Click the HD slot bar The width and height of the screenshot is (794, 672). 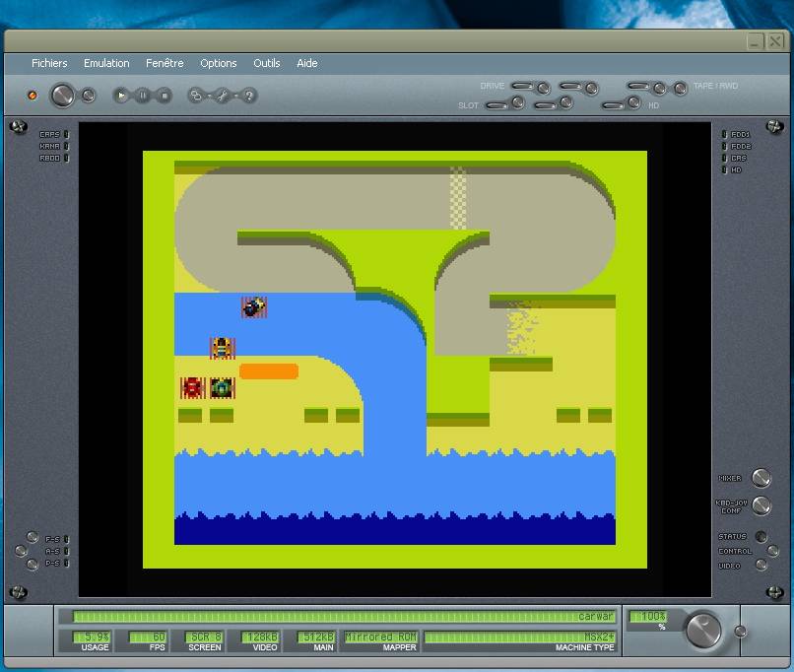(x=613, y=105)
